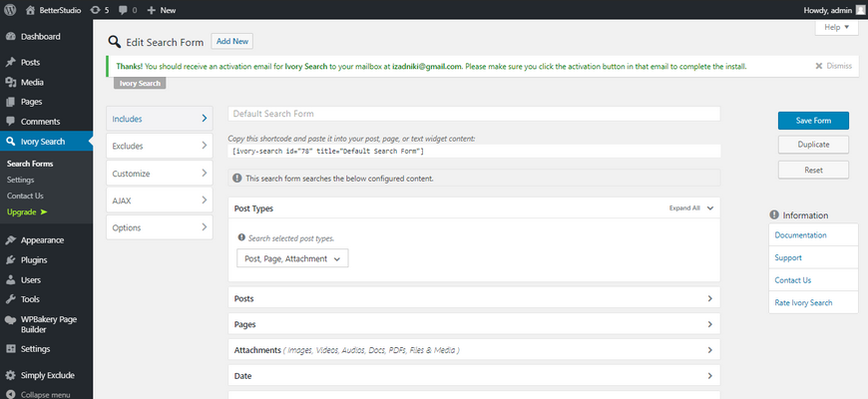868x399 pixels.
Task: Click the WordPress logo icon
Action: tap(9, 10)
